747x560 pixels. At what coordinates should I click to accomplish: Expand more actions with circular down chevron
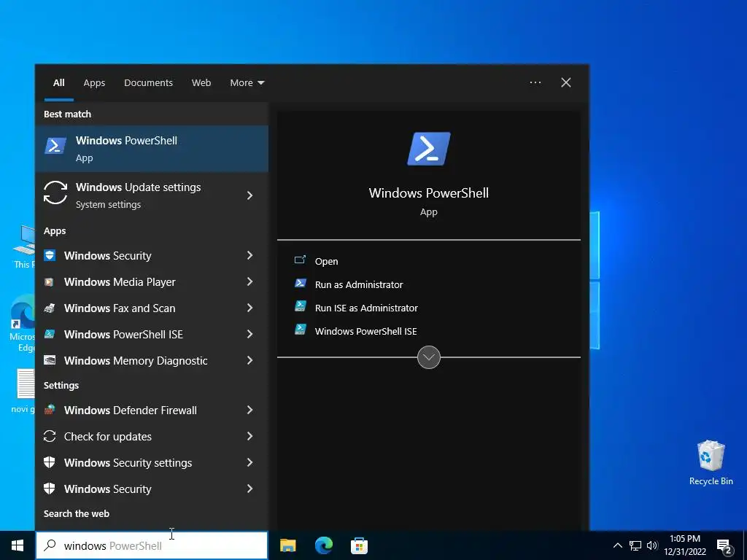coord(429,357)
